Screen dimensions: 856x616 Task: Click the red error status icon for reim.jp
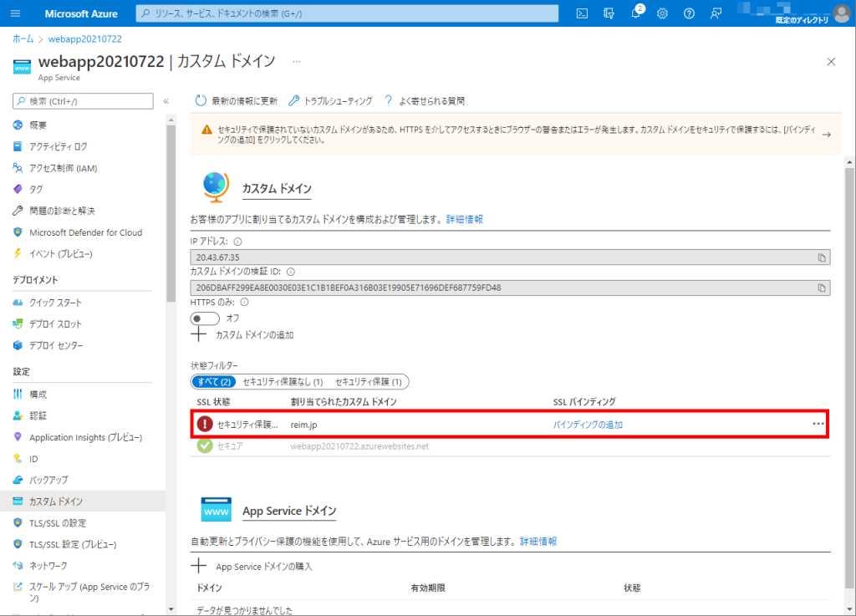pyautogui.click(x=205, y=424)
